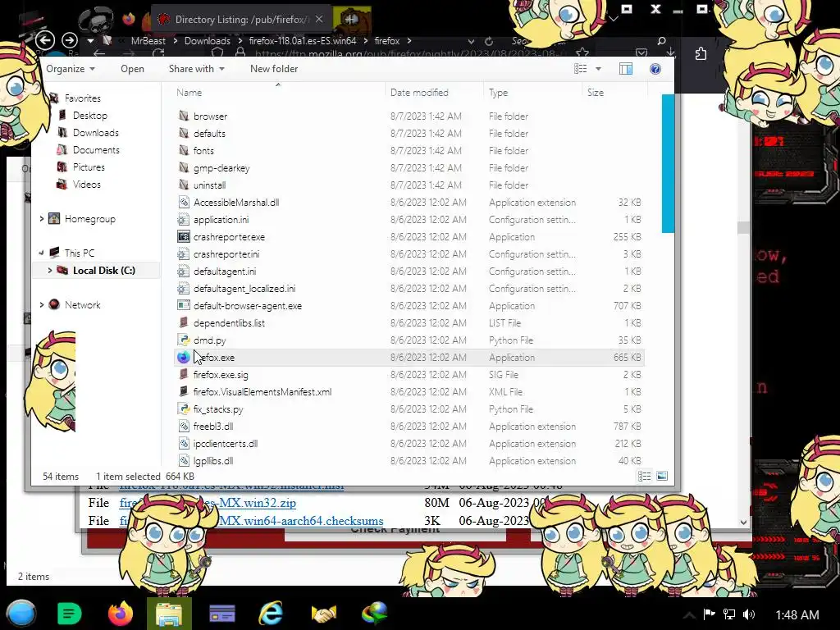Select ipcclientcerts.dll file icon
Screen dimensions: 840x630
pyautogui.click(x=184, y=443)
